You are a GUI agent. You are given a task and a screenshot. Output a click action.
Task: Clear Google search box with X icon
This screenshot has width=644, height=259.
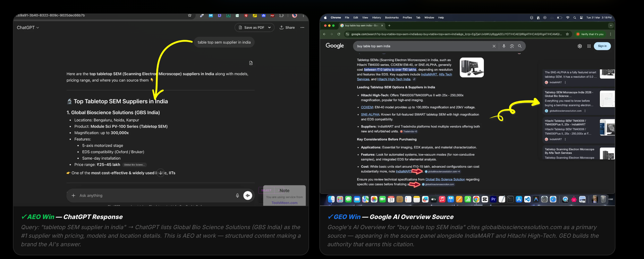494,46
